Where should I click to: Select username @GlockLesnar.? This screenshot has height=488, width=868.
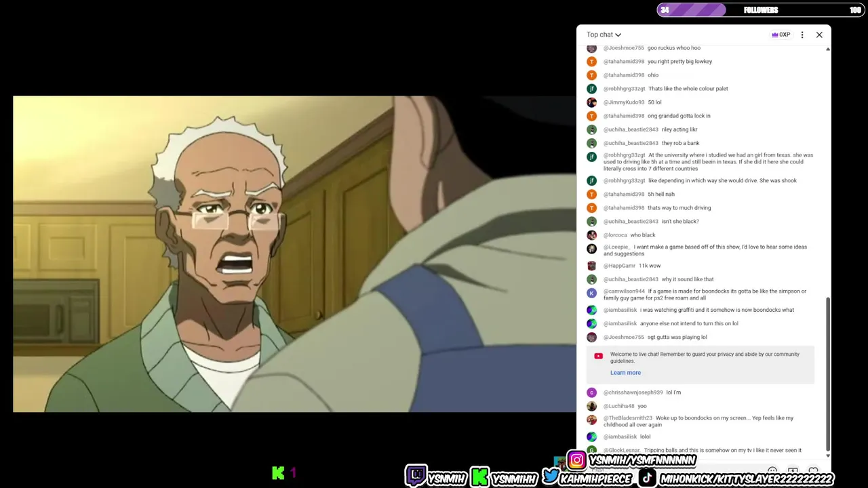(x=622, y=450)
